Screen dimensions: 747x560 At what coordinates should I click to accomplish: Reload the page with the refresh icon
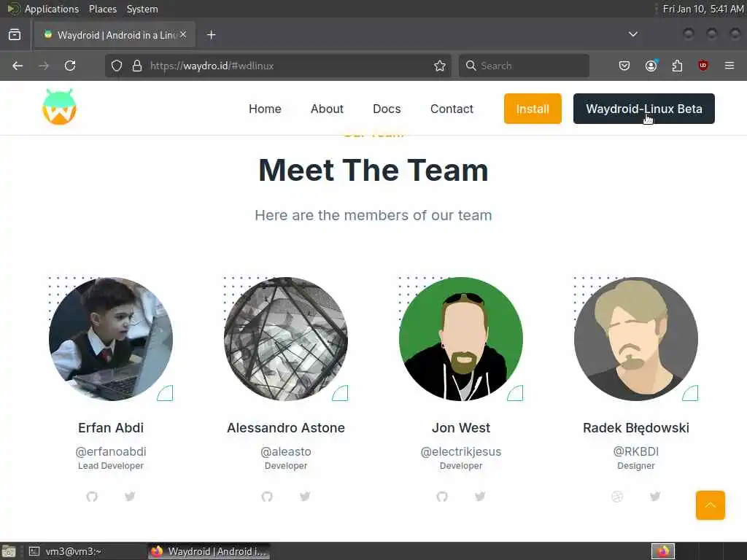click(x=70, y=66)
